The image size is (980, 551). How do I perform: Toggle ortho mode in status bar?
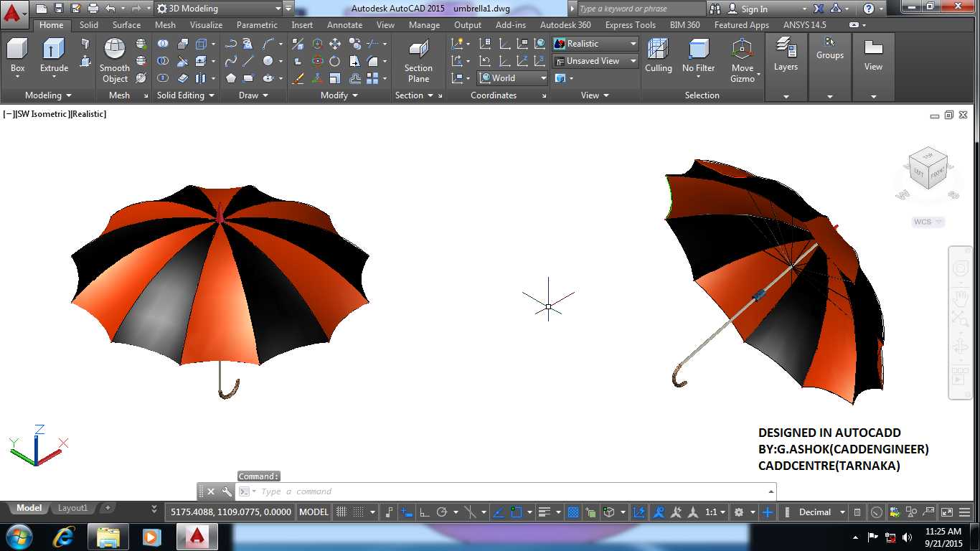point(424,512)
